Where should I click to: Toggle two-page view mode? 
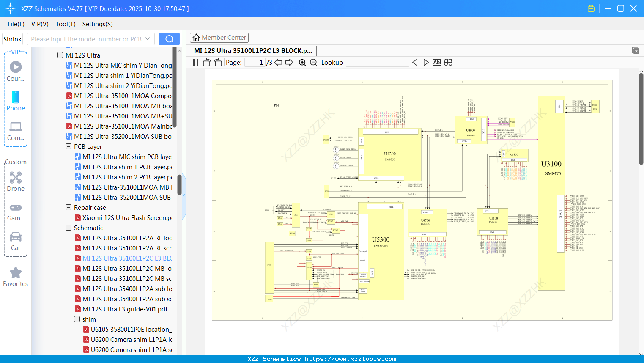pyautogui.click(x=193, y=62)
